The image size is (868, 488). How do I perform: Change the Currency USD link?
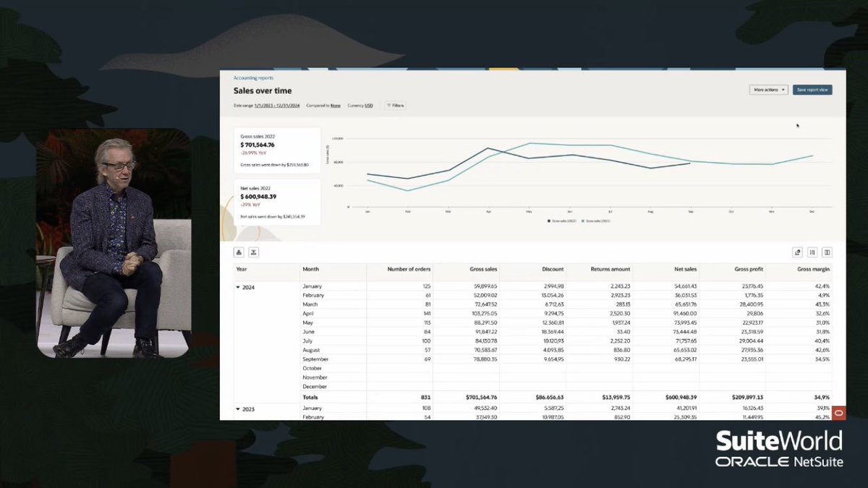coord(369,106)
